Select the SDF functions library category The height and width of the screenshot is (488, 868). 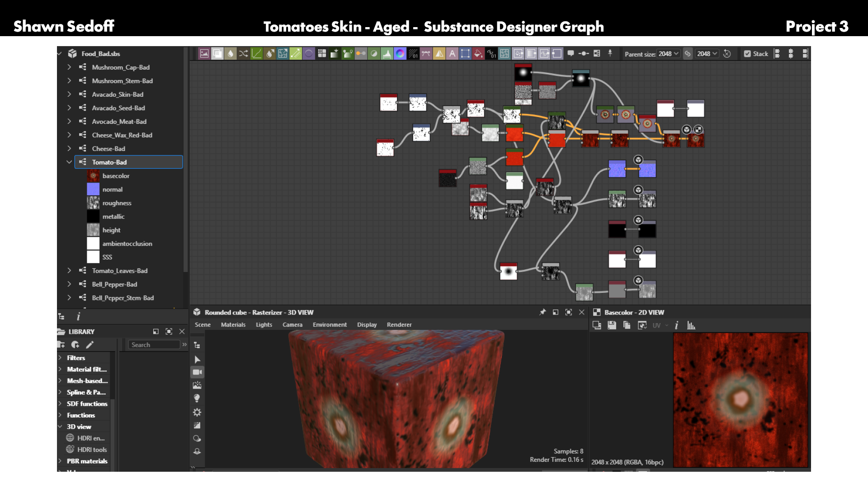pos(87,404)
